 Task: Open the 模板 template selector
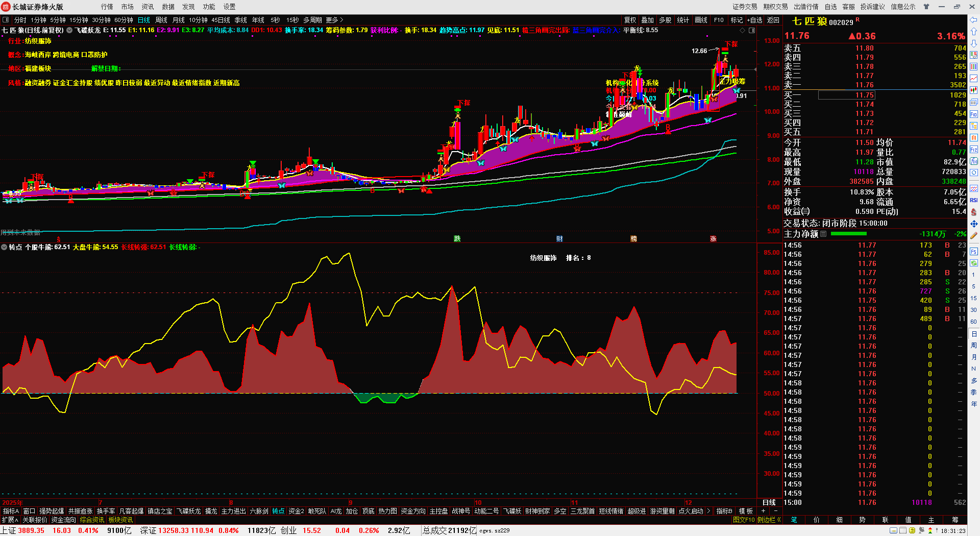coord(746,511)
